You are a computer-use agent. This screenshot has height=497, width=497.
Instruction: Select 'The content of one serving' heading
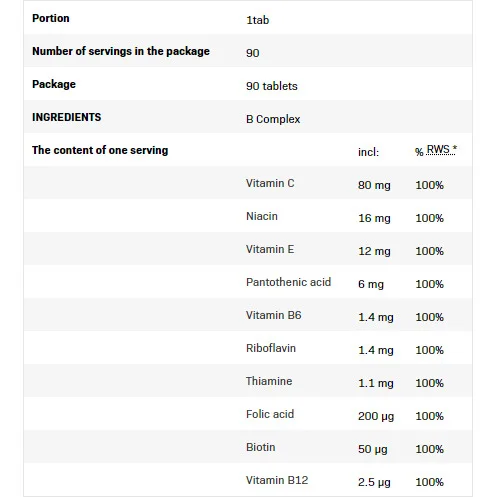point(100,150)
